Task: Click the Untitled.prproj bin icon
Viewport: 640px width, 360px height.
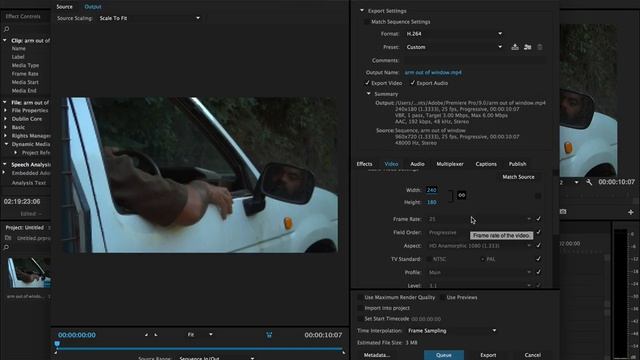Action: (8, 238)
